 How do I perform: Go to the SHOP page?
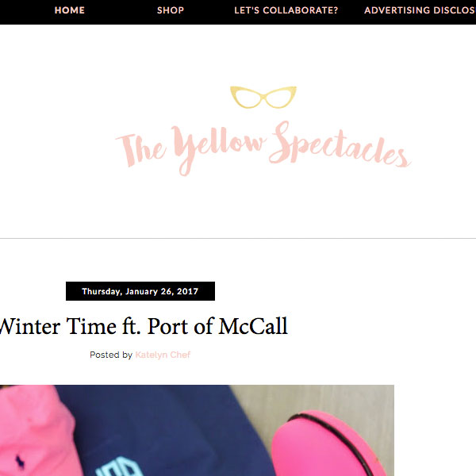(171, 10)
